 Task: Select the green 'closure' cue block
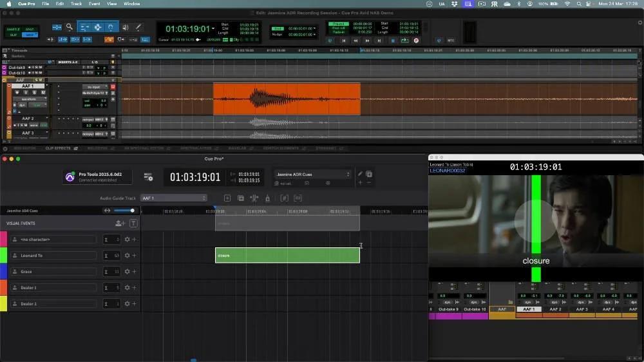287,255
